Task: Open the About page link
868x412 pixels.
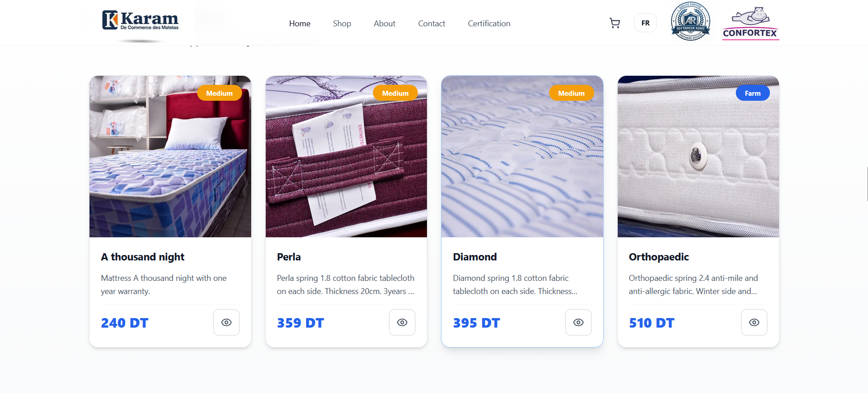Action: click(x=385, y=24)
